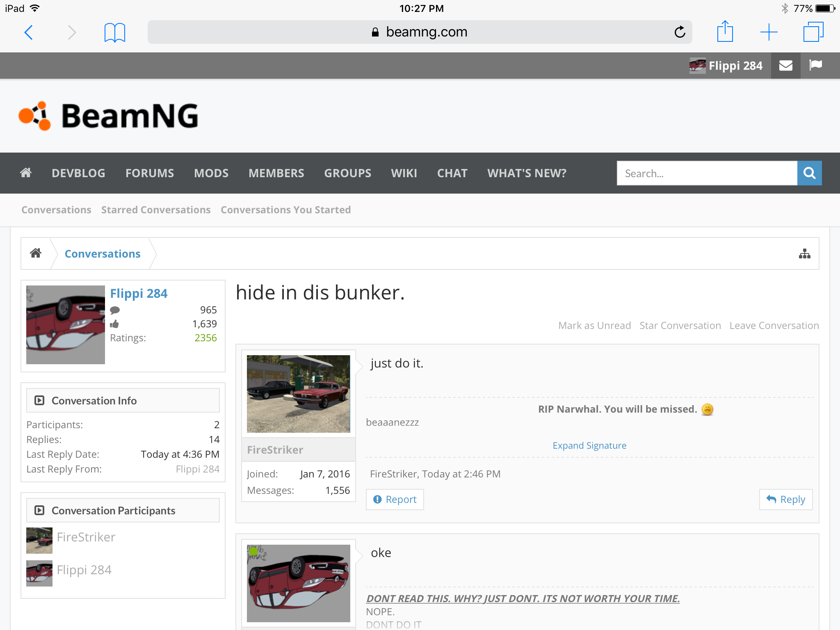The image size is (840, 630).
Task: Open FireStriker participant avatar thumbnail
Action: 39,541
